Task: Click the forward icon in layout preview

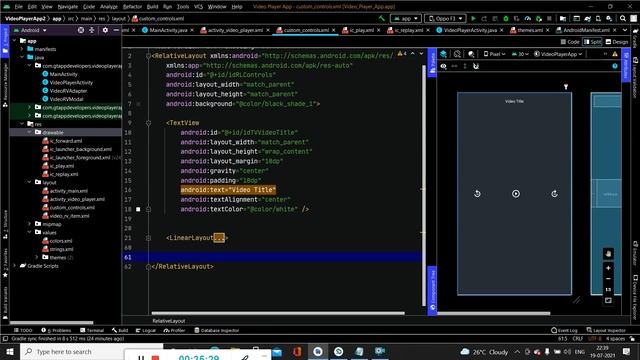Action: (x=554, y=194)
